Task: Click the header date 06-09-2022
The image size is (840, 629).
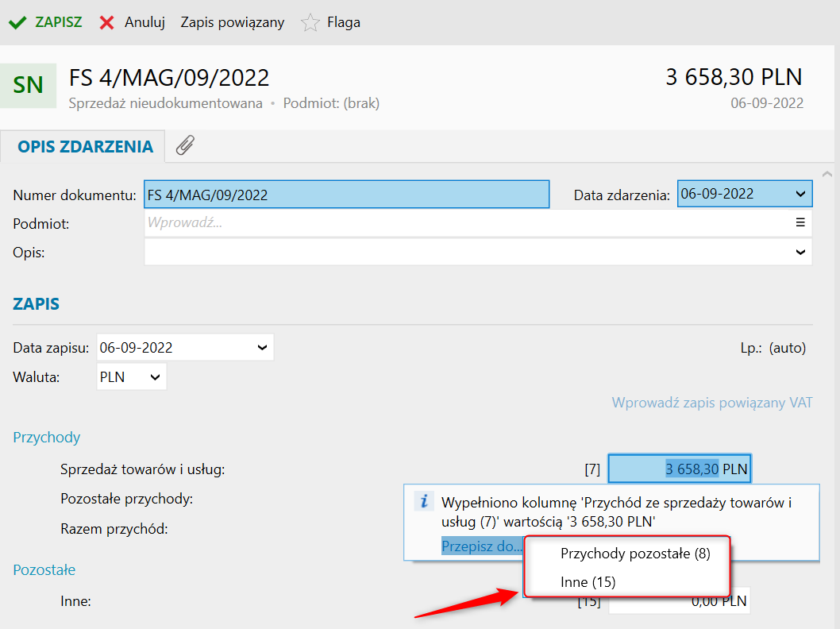Action: (x=767, y=103)
